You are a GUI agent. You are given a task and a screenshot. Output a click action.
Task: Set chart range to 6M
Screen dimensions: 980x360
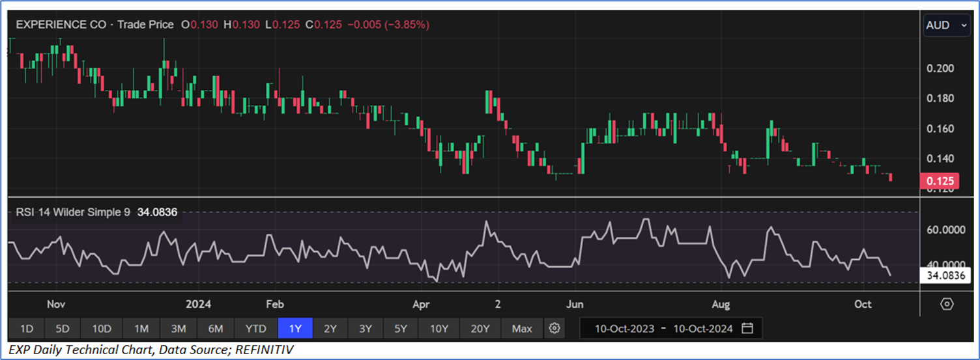tap(216, 328)
